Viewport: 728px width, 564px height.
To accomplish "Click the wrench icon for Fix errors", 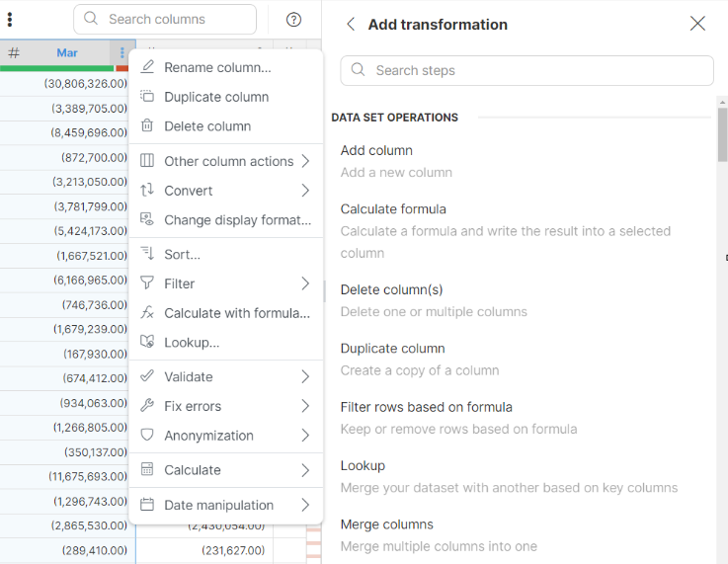I will (x=147, y=405).
